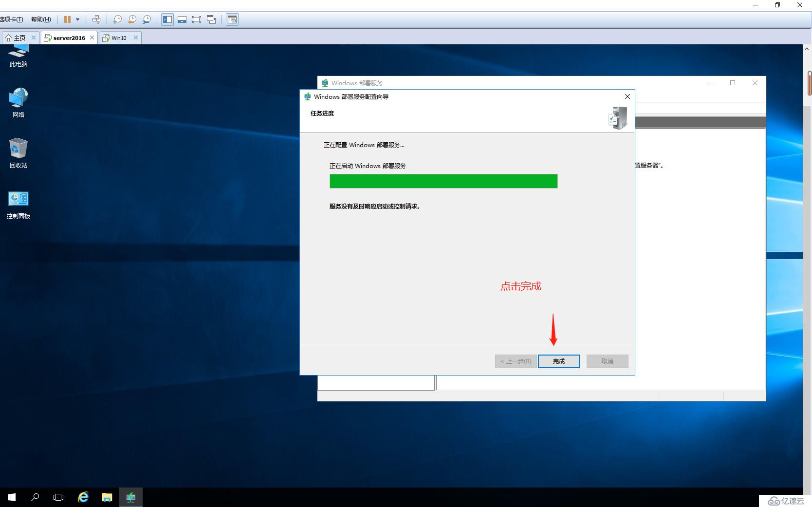
Task: Pause the running virtual machine
Action: coord(67,19)
